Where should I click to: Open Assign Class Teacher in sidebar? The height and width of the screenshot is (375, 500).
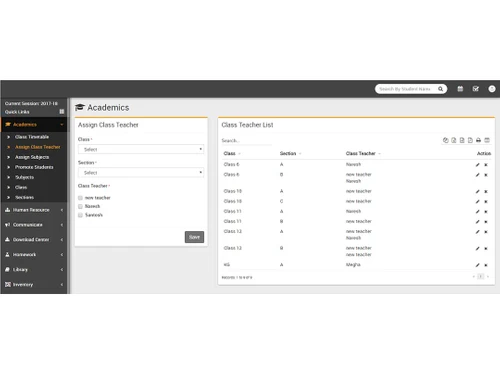pos(38,147)
